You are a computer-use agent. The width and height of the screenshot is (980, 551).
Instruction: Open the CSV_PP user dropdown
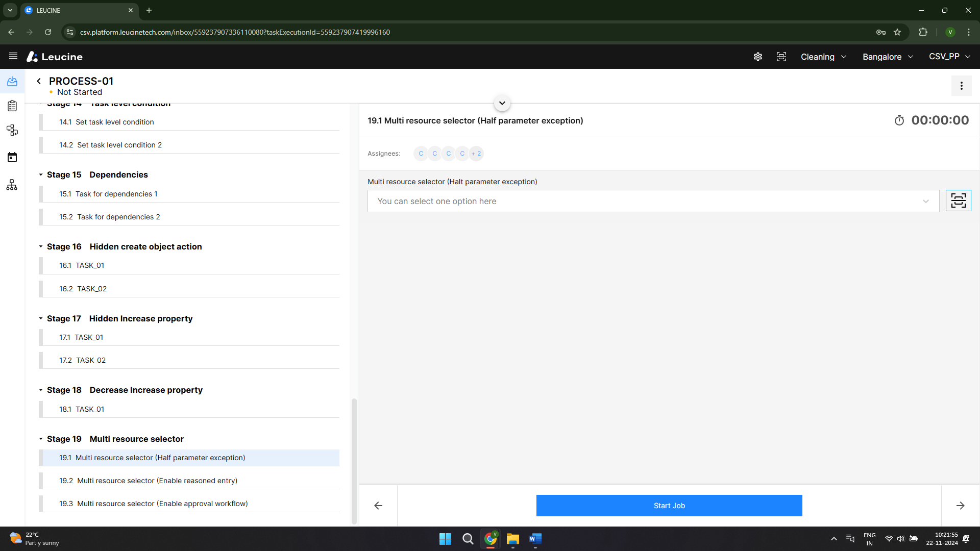click(x=949, y=57)
